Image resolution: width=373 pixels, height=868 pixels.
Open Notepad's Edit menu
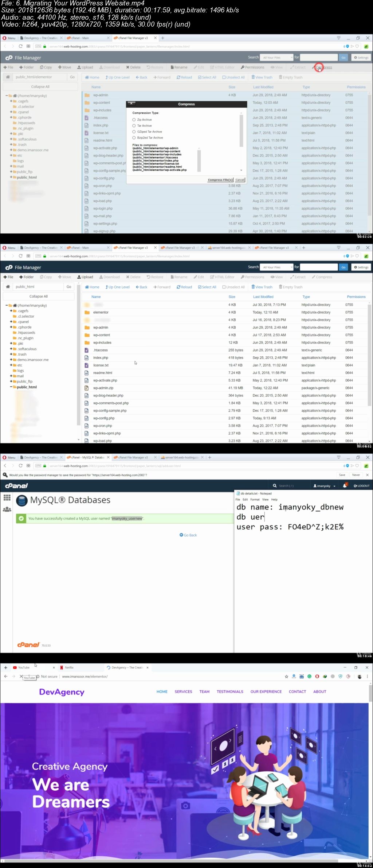(245, 500)
